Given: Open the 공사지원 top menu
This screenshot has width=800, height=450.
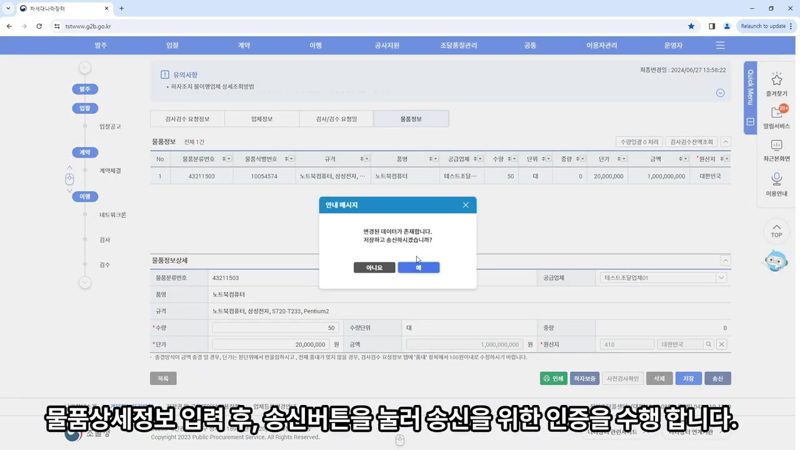Looking at the screenshot, I should click(387, 45).
